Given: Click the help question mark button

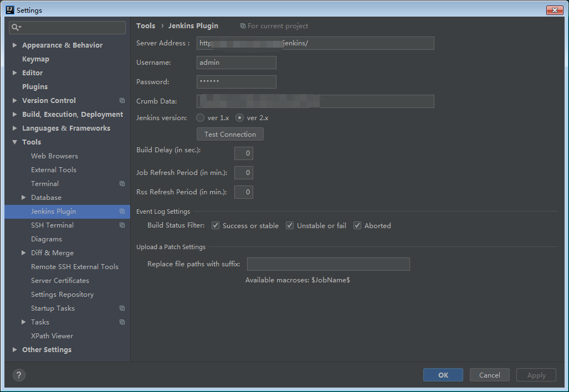Looking at the screenshot, I should pos(19,375).
